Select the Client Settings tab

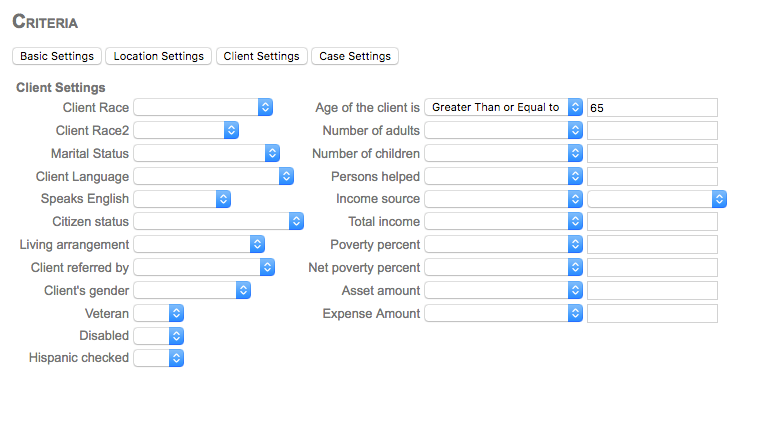(x=261, y=56)
